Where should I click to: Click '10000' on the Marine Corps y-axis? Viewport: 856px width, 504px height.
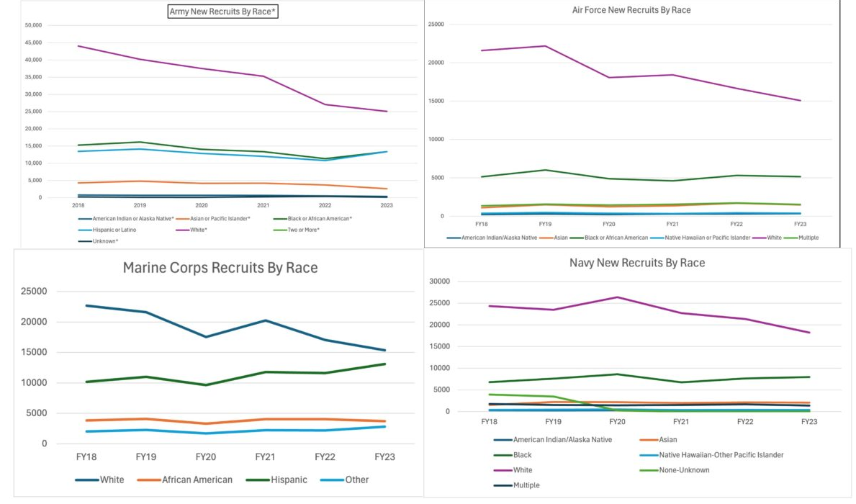click(x=33, y=383)
